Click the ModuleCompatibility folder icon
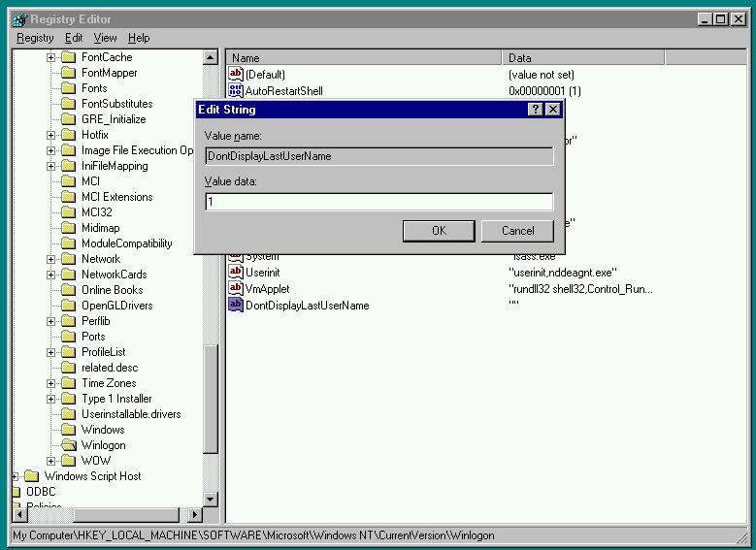This screenshot has width=756, height=550. pyautogui.click(x=69, y=243)
